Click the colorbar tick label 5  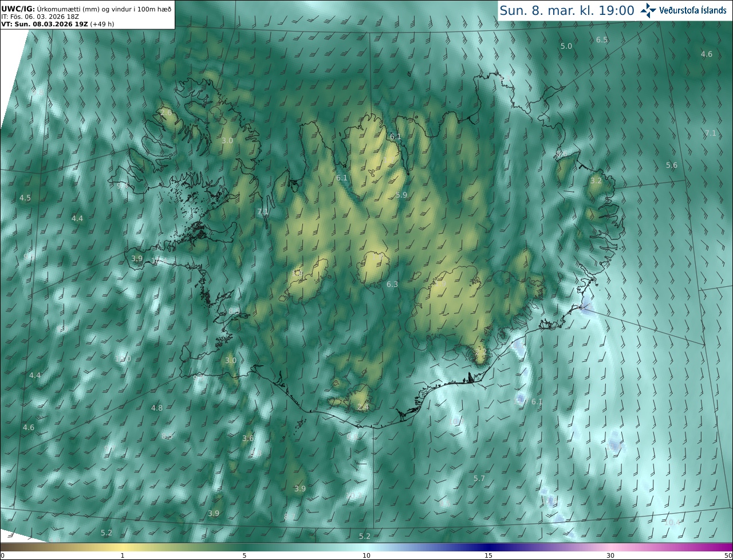(245, 555)
